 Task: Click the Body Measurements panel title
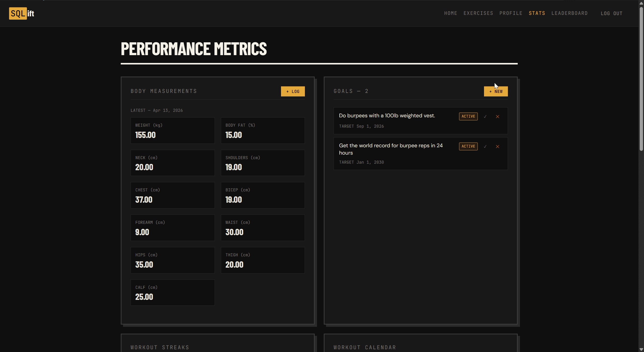click(x=164, y=91)
